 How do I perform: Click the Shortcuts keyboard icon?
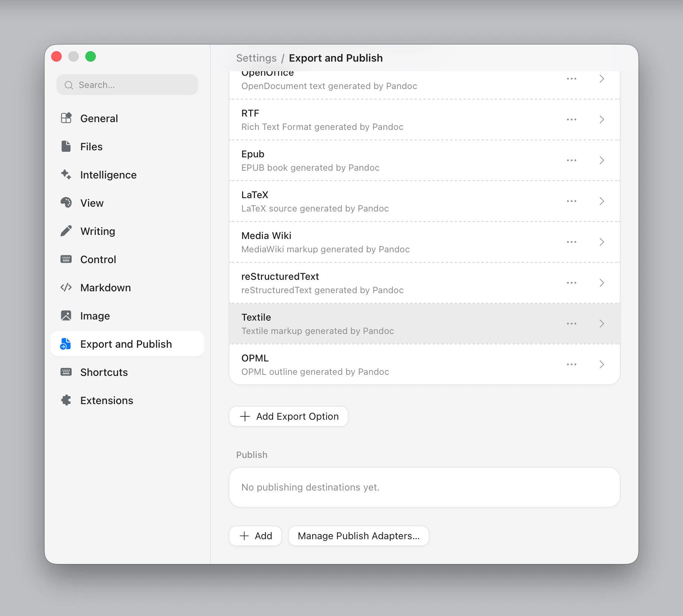coord(66,372)
